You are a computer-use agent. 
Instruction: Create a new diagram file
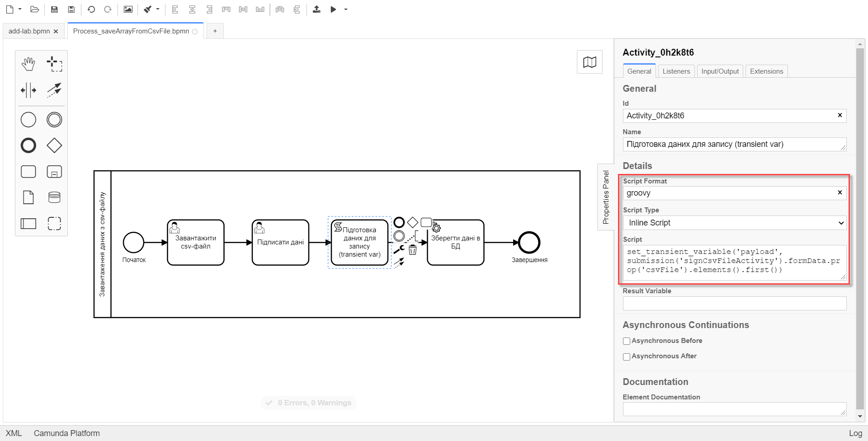click(x=9, y=9)
